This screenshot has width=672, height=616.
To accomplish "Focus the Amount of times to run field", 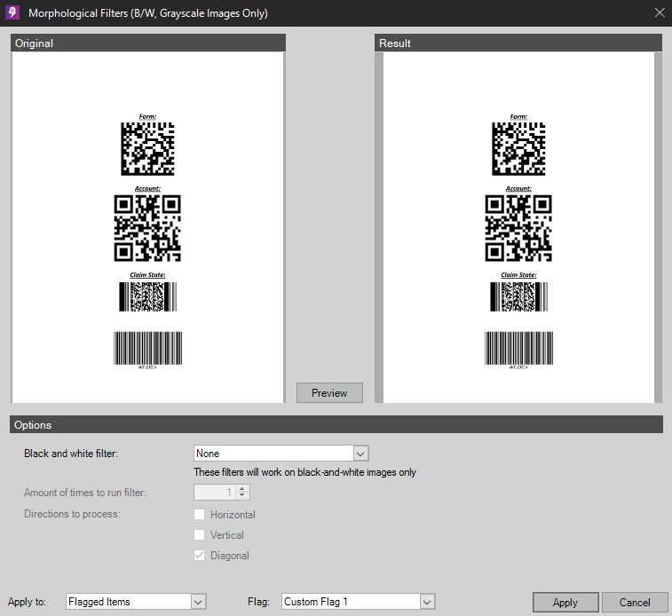I will click(x=216, y=493).
